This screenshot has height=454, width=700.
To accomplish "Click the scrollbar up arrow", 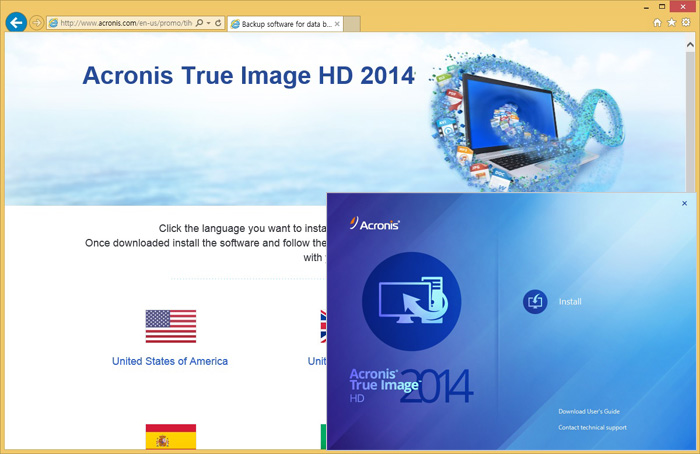I will pyautogui.click(x=690, y=45).
